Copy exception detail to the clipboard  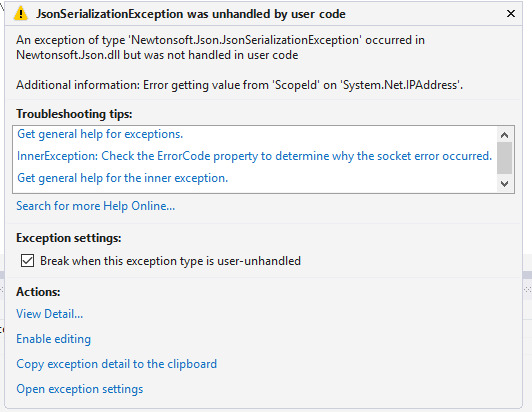coord(116,364)
